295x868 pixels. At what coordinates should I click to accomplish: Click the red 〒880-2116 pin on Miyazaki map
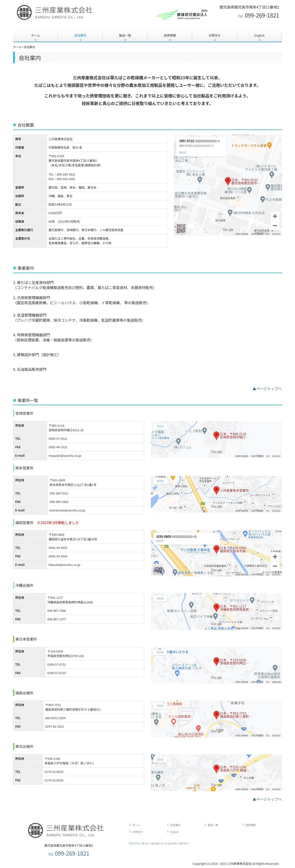click(216, 435)
